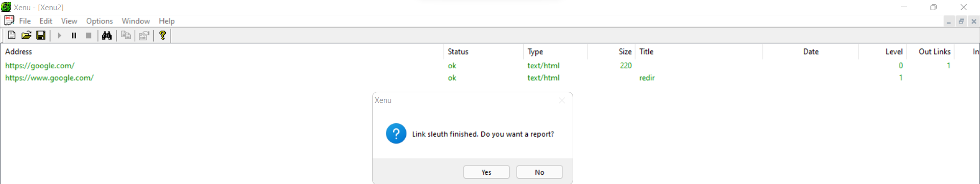Image resolution: width=980 pixels, height=184 pixels.
Task: Stop checking with the stop icon
Action: coord(89,35)
